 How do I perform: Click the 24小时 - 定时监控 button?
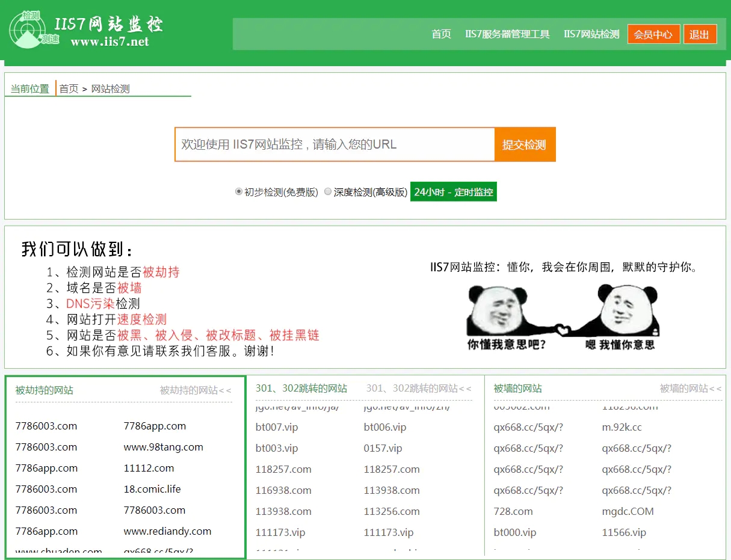(x=453, y=192)
